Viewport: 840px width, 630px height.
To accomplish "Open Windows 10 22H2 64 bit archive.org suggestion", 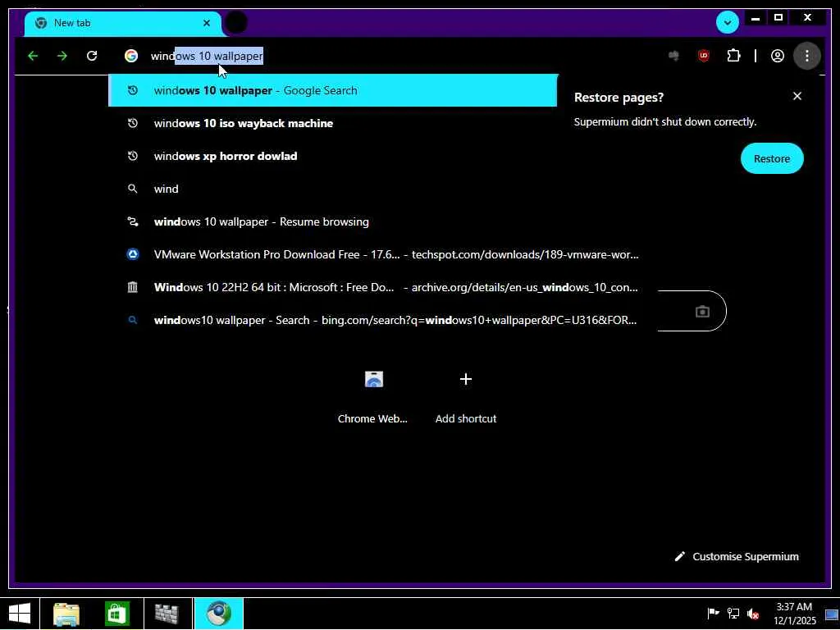I will click(382, 287).
